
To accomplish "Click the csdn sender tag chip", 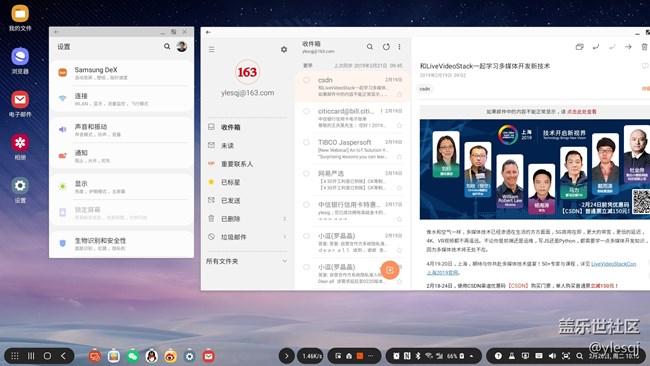I will tap(424, 89).
